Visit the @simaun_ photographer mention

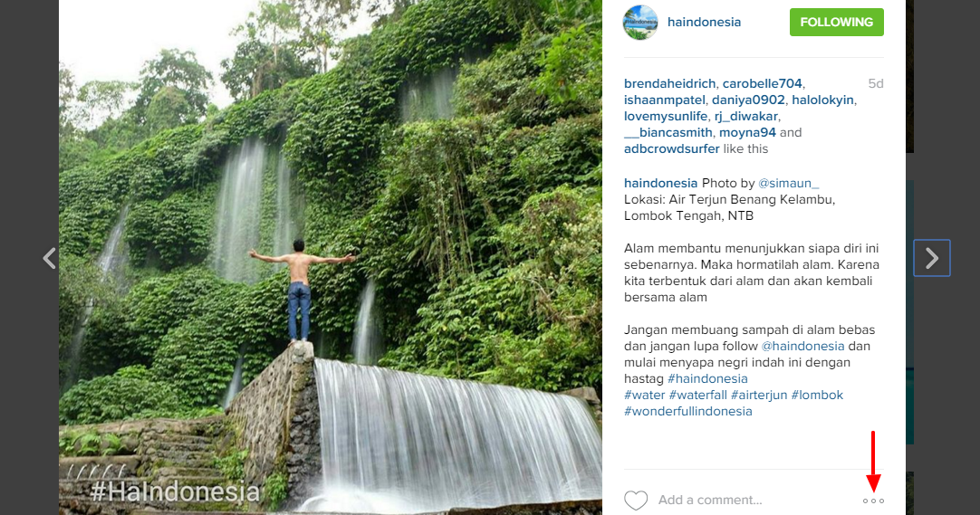tap(788, 184)
